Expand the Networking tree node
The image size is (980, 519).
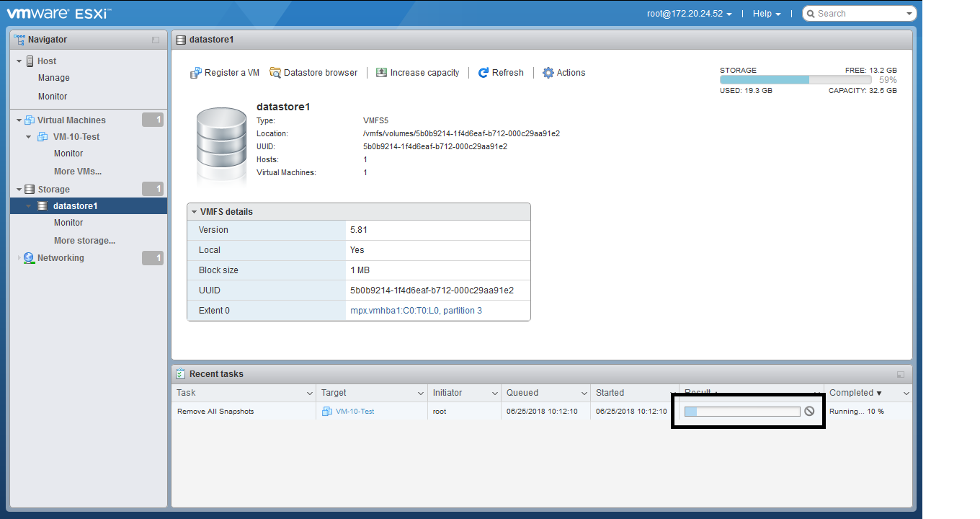point(19,258)
